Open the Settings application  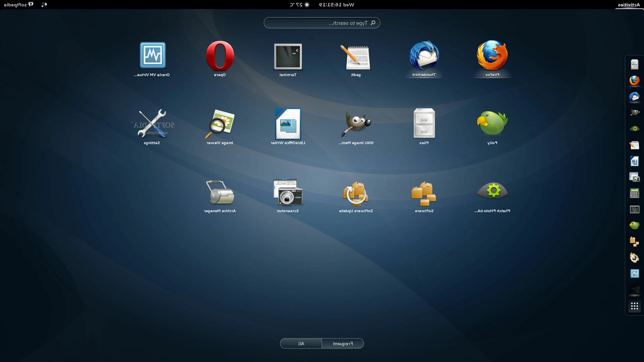[x=152, y=127]
